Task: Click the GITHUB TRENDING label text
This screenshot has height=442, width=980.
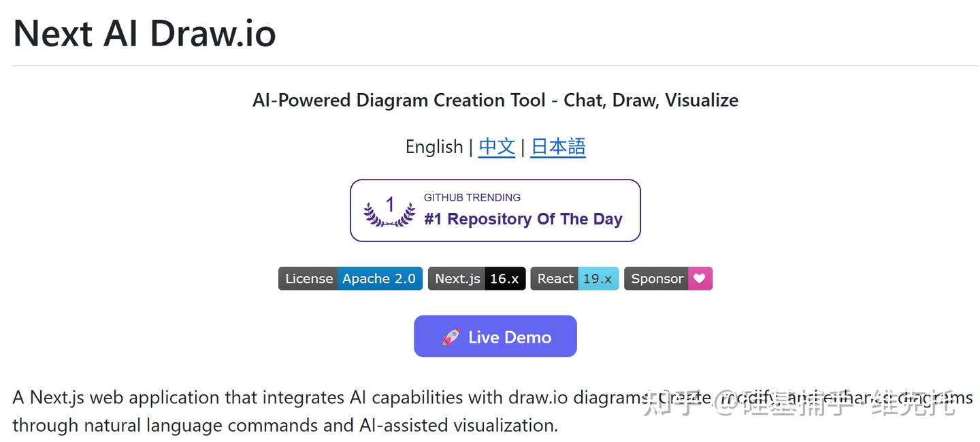Action: (472, 197)
